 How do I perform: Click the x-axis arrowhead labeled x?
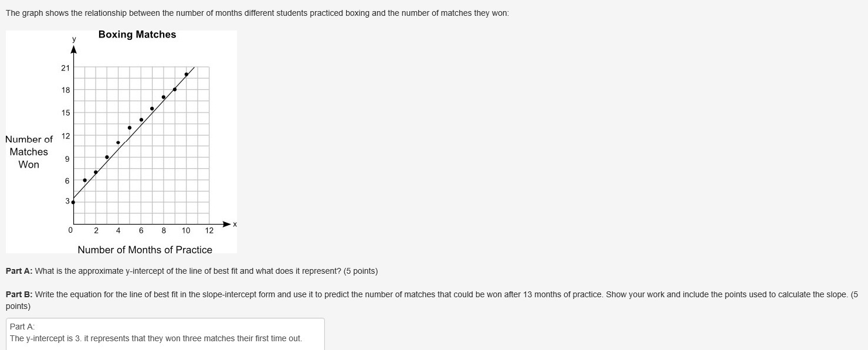click(228, 224)
